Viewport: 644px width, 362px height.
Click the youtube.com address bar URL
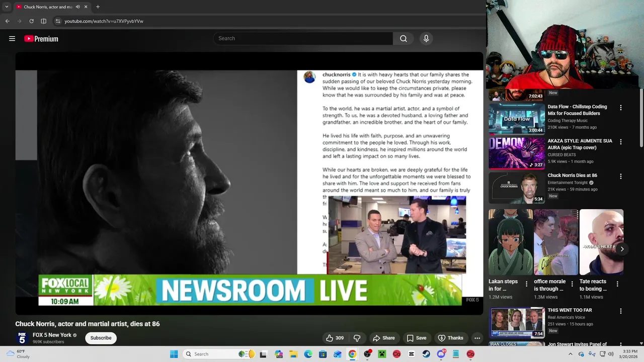(104, 21)
